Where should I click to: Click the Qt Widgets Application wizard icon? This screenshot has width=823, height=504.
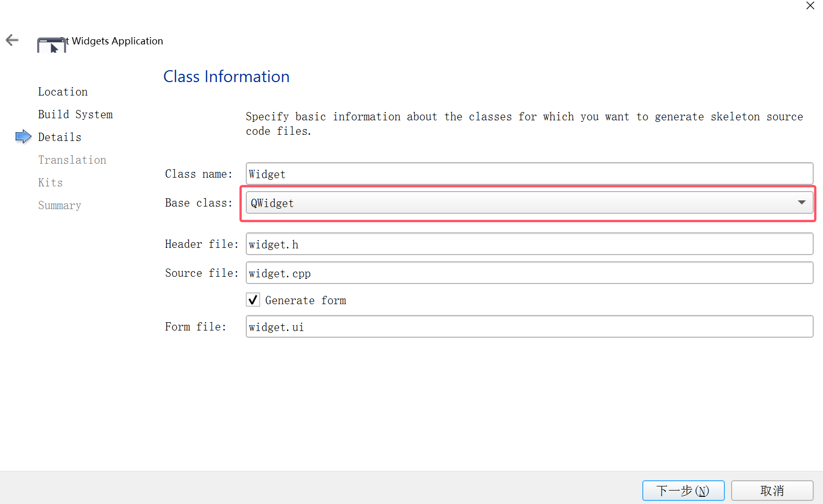click(x=52, y=45)
